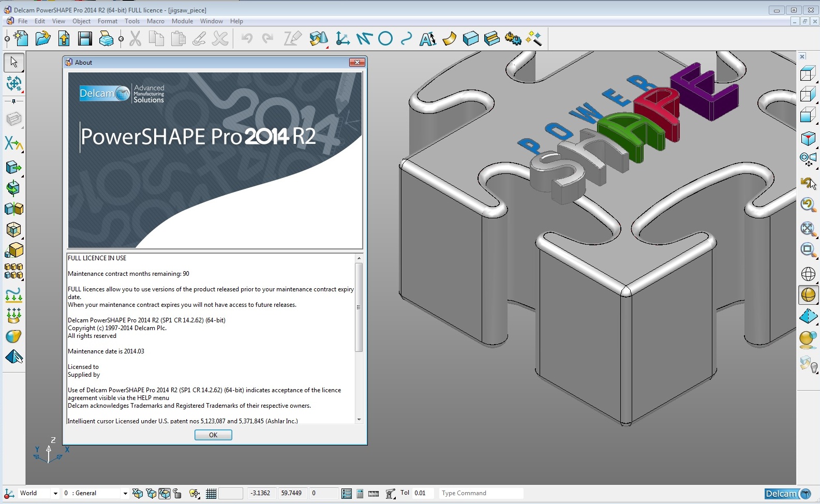Toggle the grid display in status bar

211,493
